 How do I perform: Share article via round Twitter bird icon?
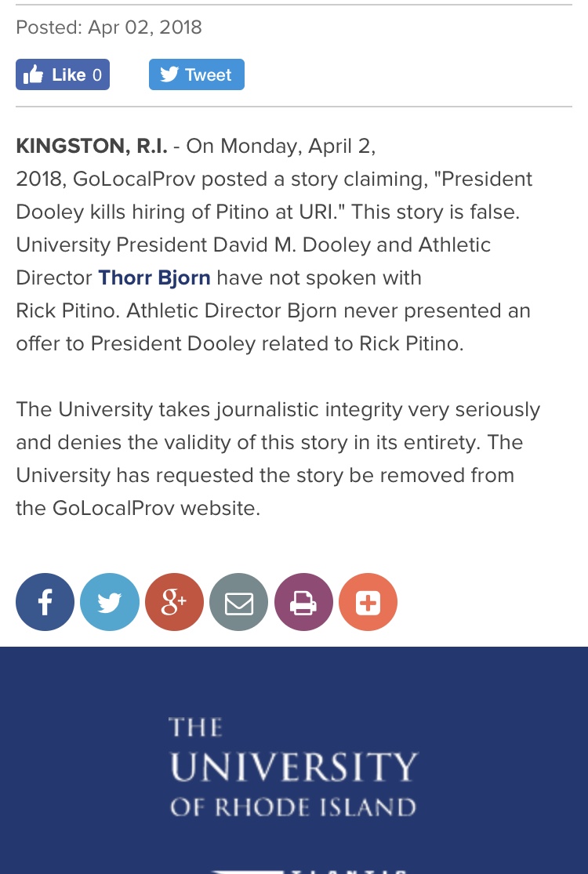tap(109, 602)
